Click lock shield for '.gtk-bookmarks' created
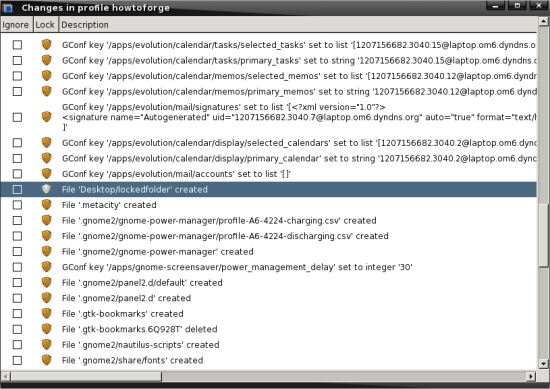This screenshot has width=550, height=389. click(x=46, y=314)
